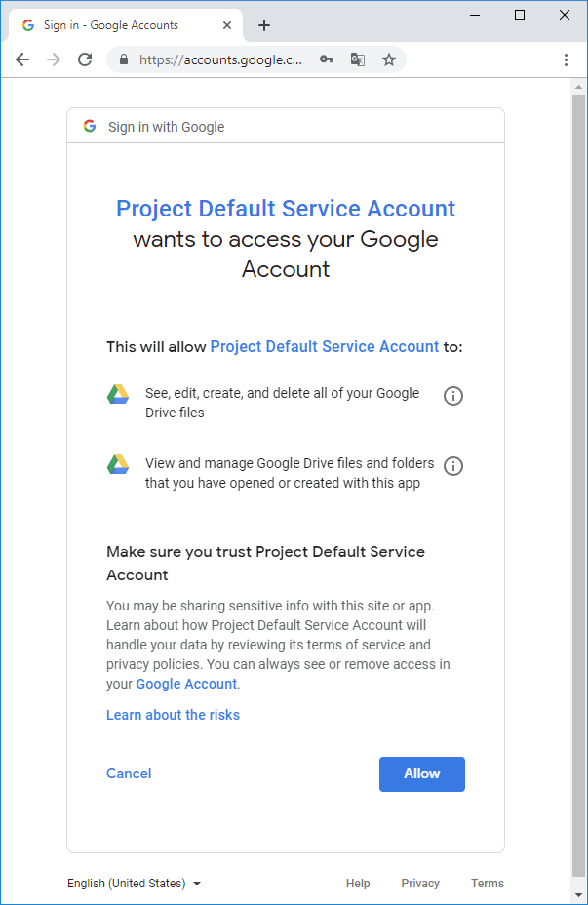
Task: Close the Chrome window
Action: tap(565, 15)
